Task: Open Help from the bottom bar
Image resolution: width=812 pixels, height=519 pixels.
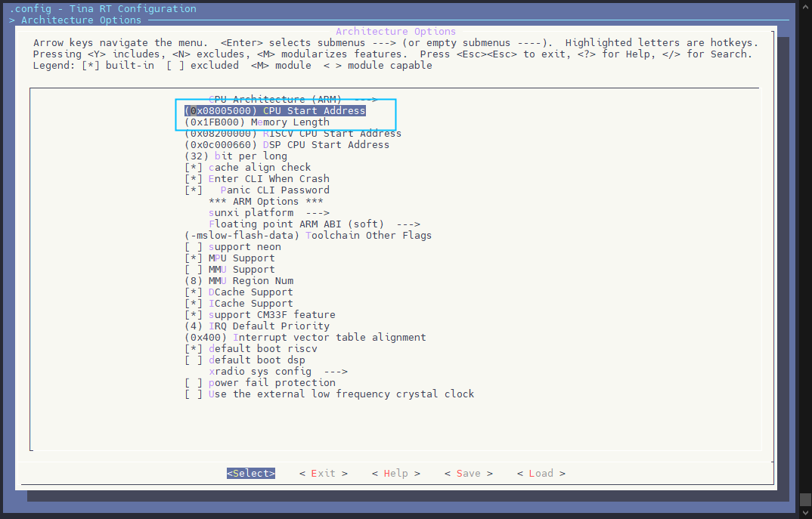Action: [395, 474]
